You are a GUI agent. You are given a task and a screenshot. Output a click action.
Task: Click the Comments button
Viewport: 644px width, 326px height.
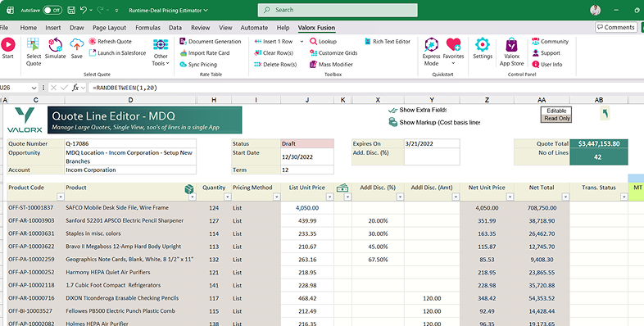616,27
